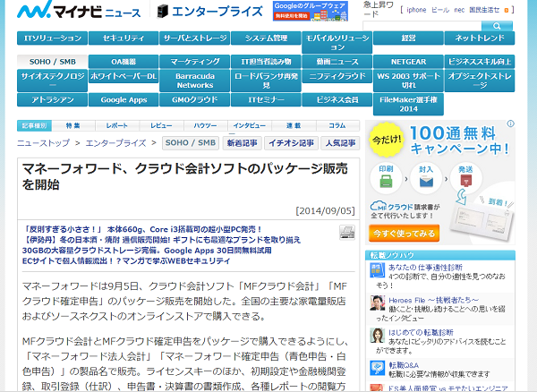
Task: Open the OA機器 section
Action: click(x=124, y=62)
